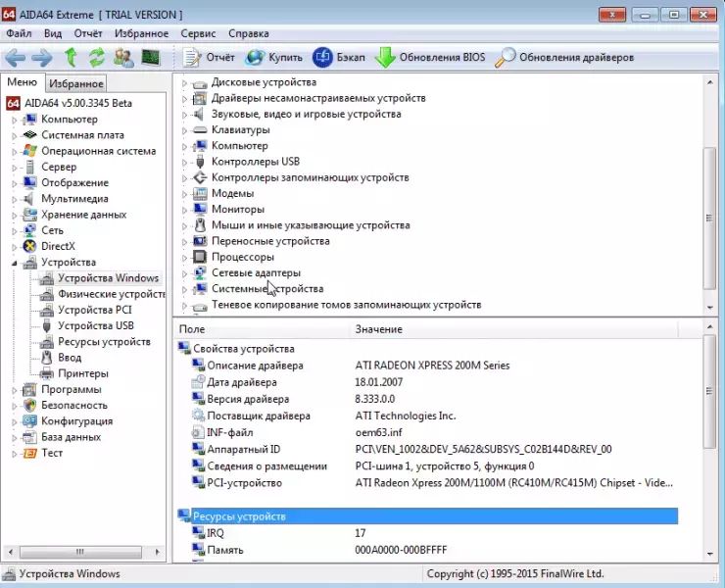Select Устройства Windows tree item
Screen dimensions: 725x588
108,278
